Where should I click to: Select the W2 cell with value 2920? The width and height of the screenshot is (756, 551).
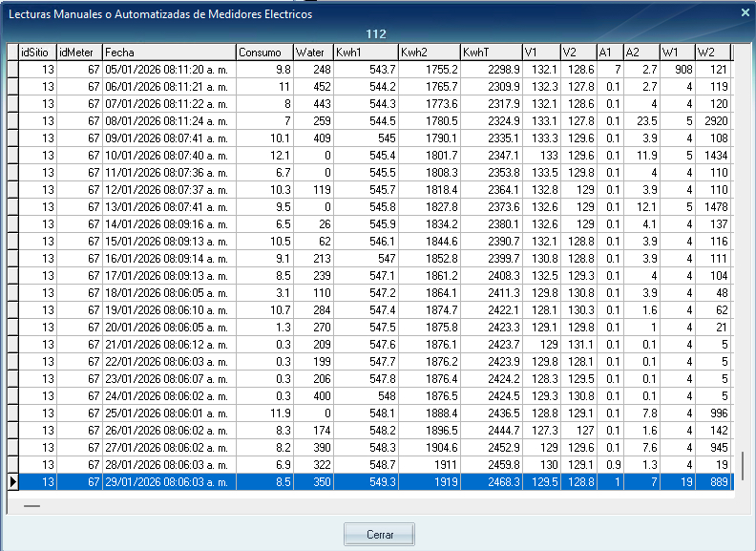712,121
